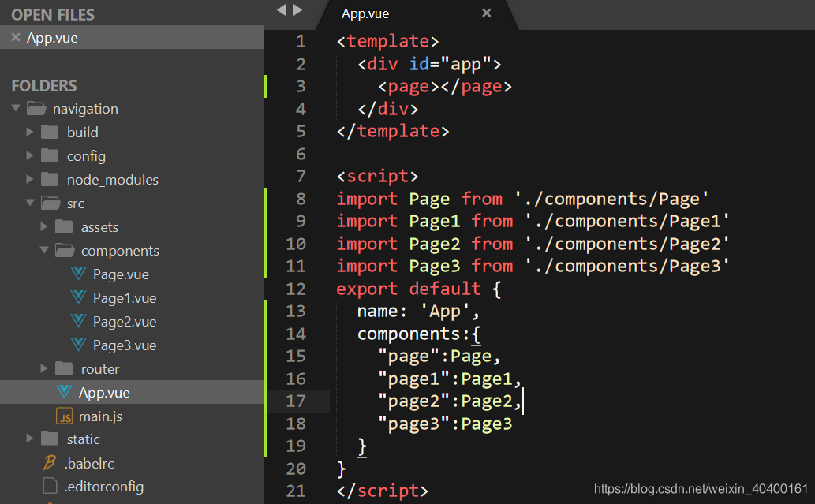Collapse the navigation folder arrow
Viewport: 815px width, 504px height.
[x=16, y=108]
